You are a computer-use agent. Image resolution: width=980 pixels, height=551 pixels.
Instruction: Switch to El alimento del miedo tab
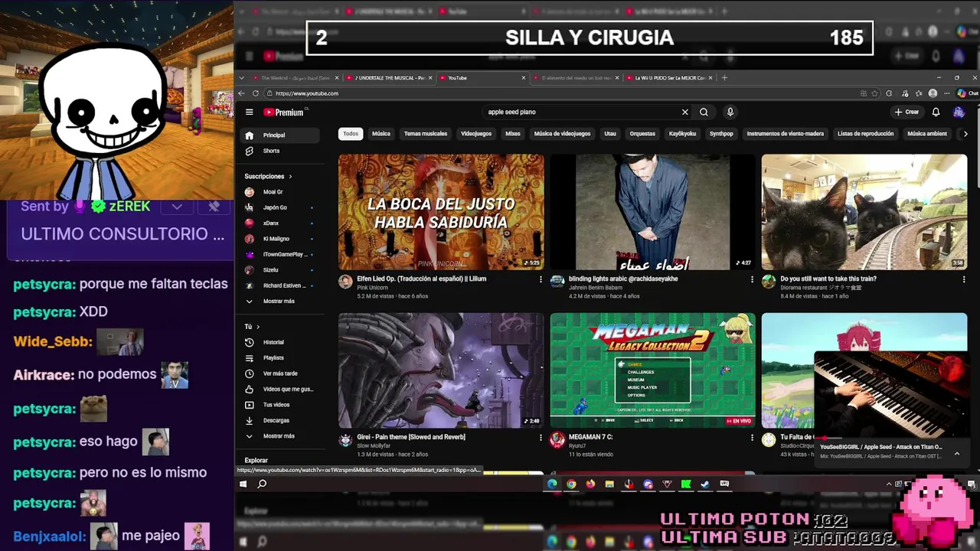click(x=574, y=77)
